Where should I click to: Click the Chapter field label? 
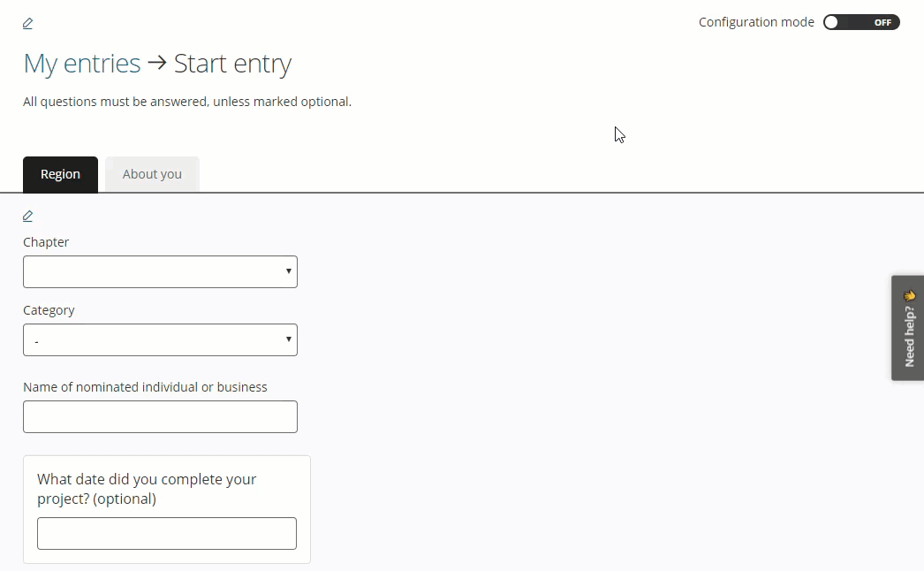tap(46, 242)
